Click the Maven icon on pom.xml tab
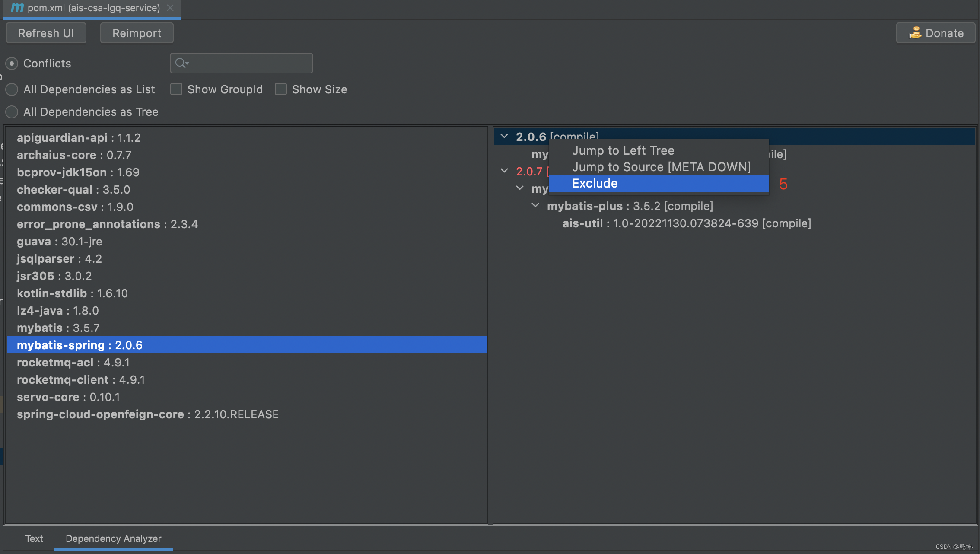Screen dimensions: 980x554 point(17,8)
